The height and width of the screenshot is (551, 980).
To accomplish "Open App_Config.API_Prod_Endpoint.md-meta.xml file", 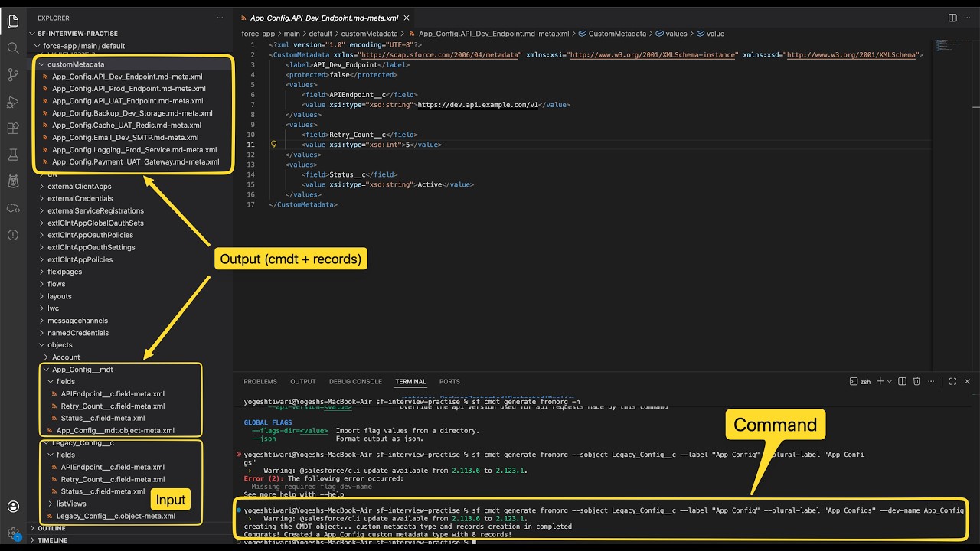I will 129,89.
